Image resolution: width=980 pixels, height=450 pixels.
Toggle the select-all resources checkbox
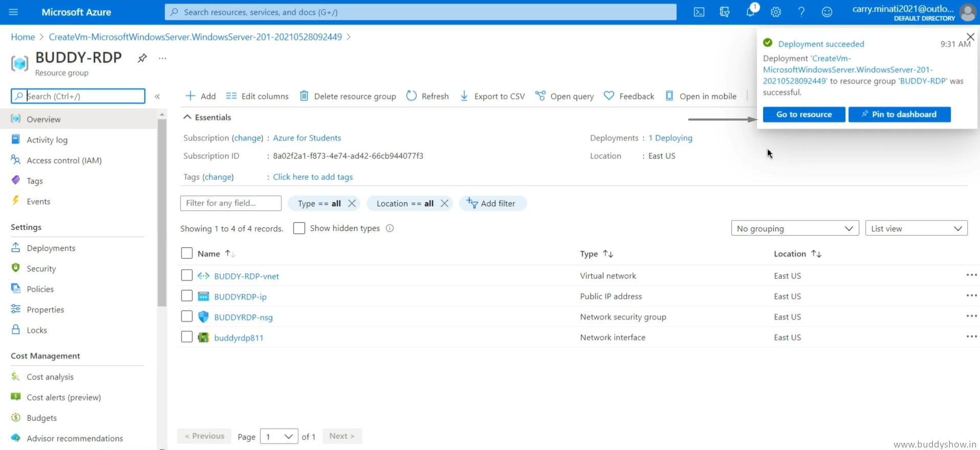click(x=187, y=253)
